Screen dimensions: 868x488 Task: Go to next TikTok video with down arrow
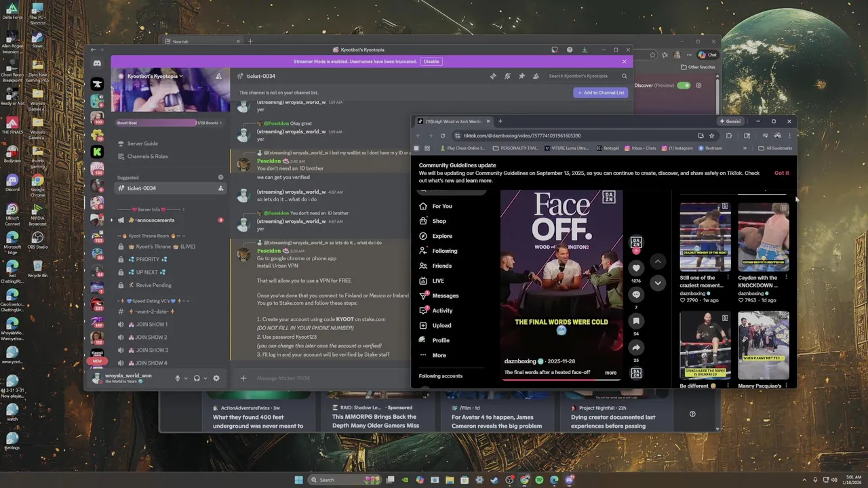point(658,282)
